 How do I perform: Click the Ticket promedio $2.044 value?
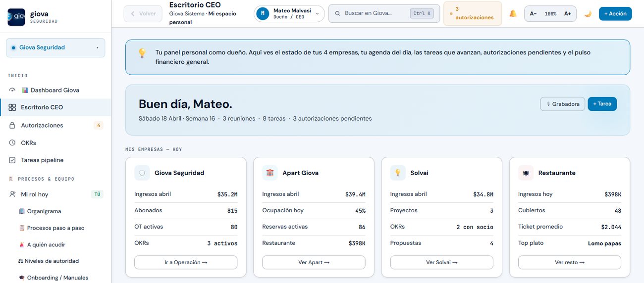pyautogui.click(x=611, y=227)
